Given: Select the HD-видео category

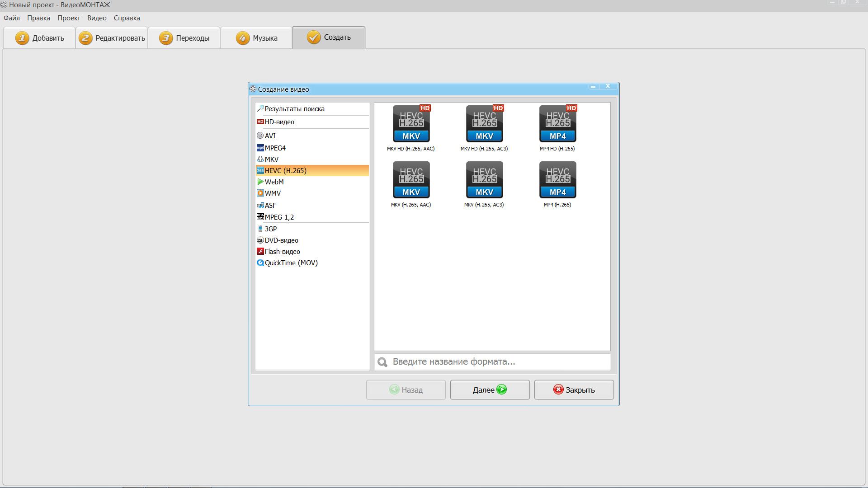Looking at the screenshot, I should [312, 122].
